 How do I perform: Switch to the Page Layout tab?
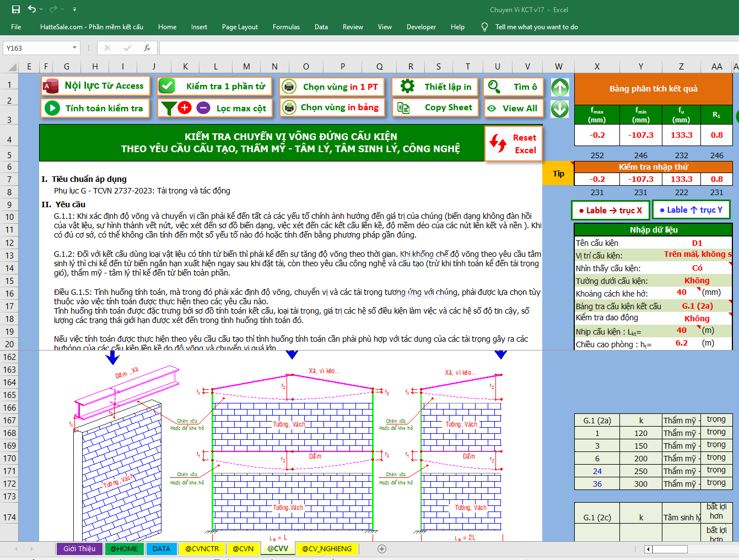click(x=240, y=26)
